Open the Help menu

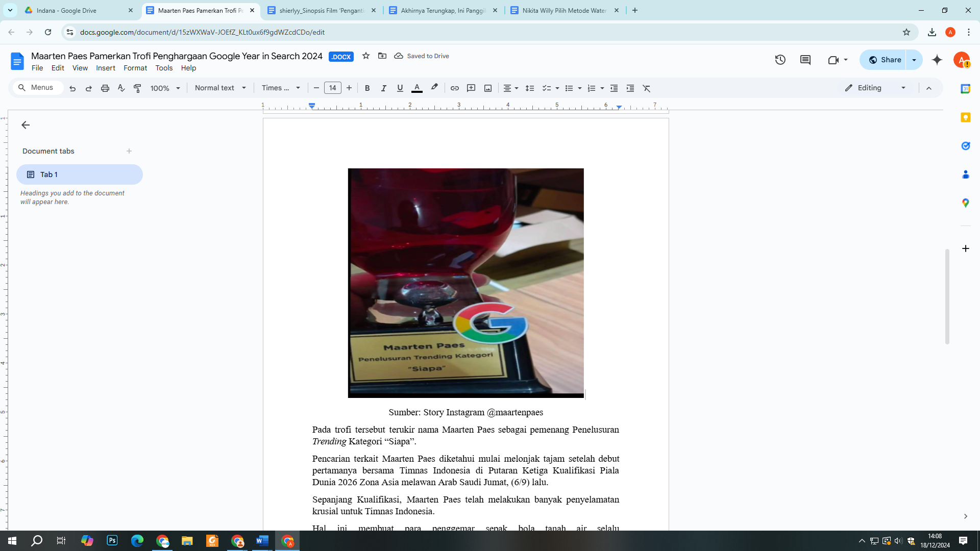[x=188, y=68]
